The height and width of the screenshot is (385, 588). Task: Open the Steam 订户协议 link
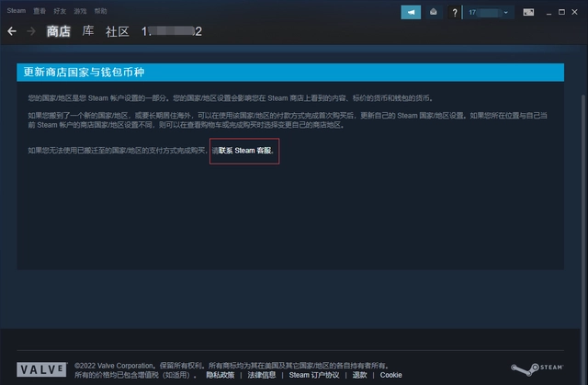(314, 375)
